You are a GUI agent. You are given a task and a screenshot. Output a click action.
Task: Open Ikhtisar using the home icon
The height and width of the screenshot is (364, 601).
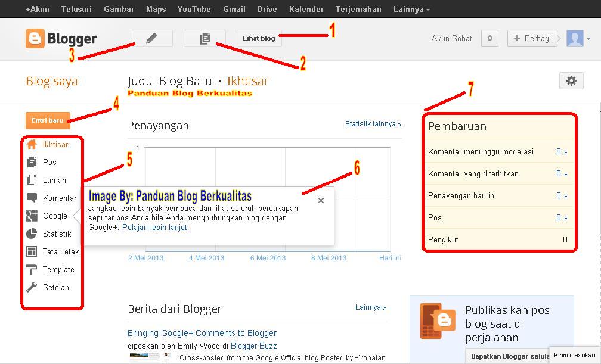(32, 144)
